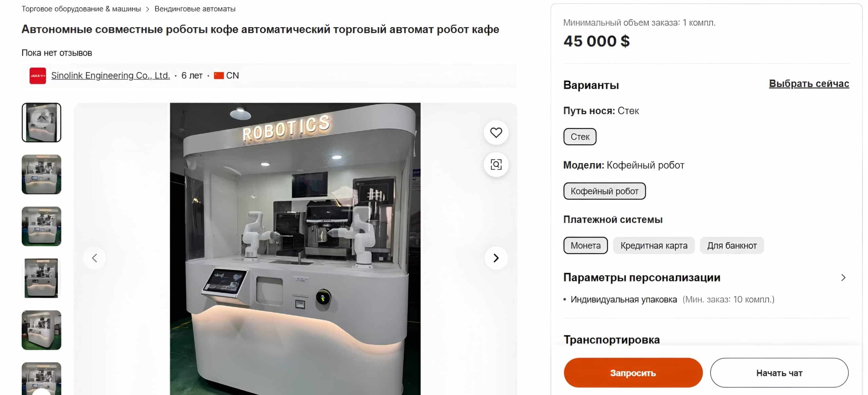868x395 pixels.
Task: Select the Кофейный робот model option
Action: (x=605, y=191)
